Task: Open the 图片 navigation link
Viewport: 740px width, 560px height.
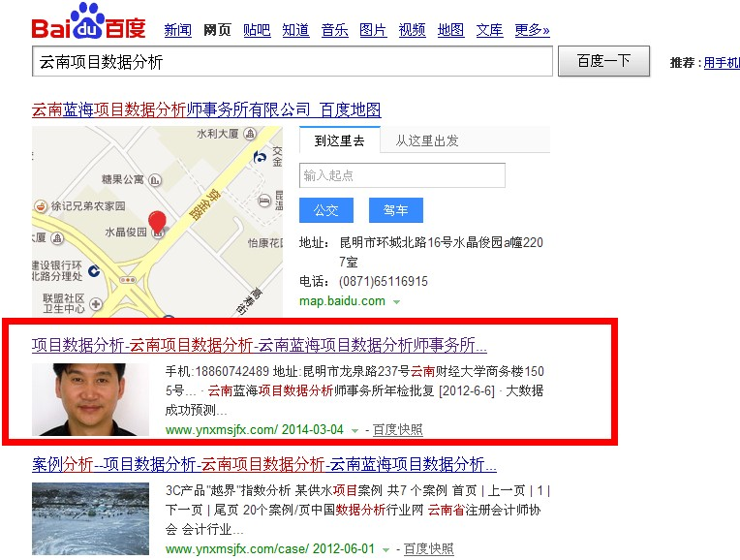Action: (373, 30)
